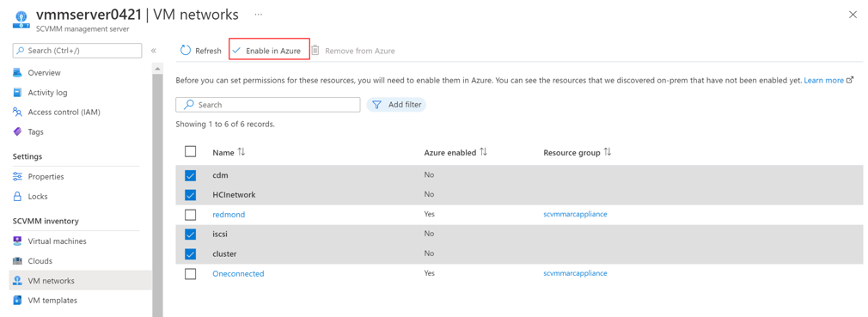Click the cluster network name
The image size is (868, 317).
(x=225, y=254)
